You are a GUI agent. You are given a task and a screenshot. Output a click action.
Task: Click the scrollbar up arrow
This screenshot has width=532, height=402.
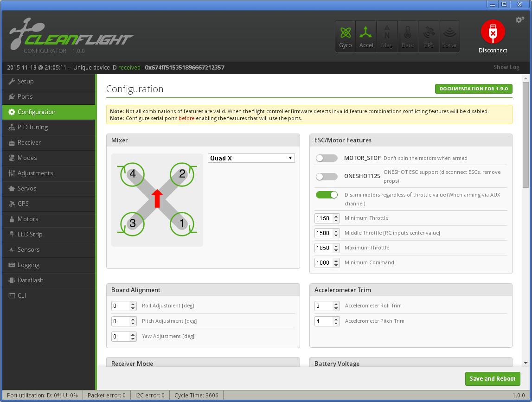526,78
